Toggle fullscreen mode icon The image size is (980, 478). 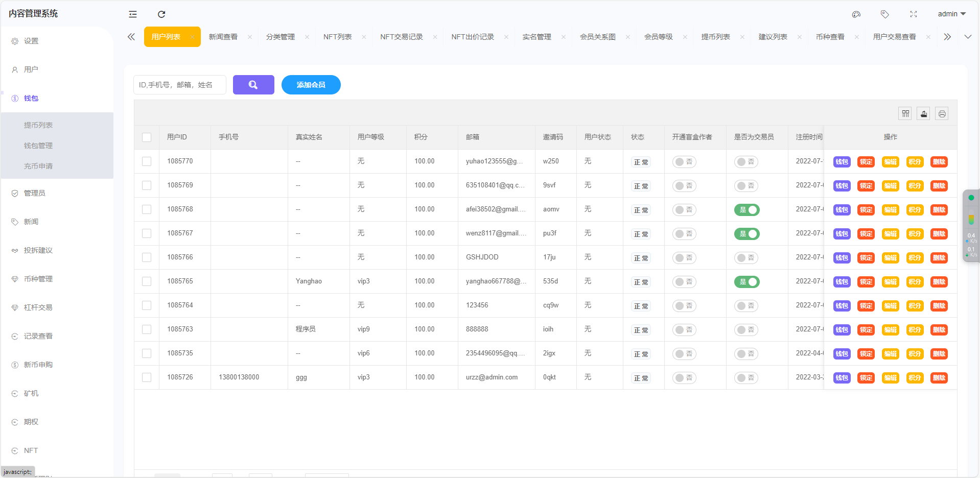pos(914,14)
